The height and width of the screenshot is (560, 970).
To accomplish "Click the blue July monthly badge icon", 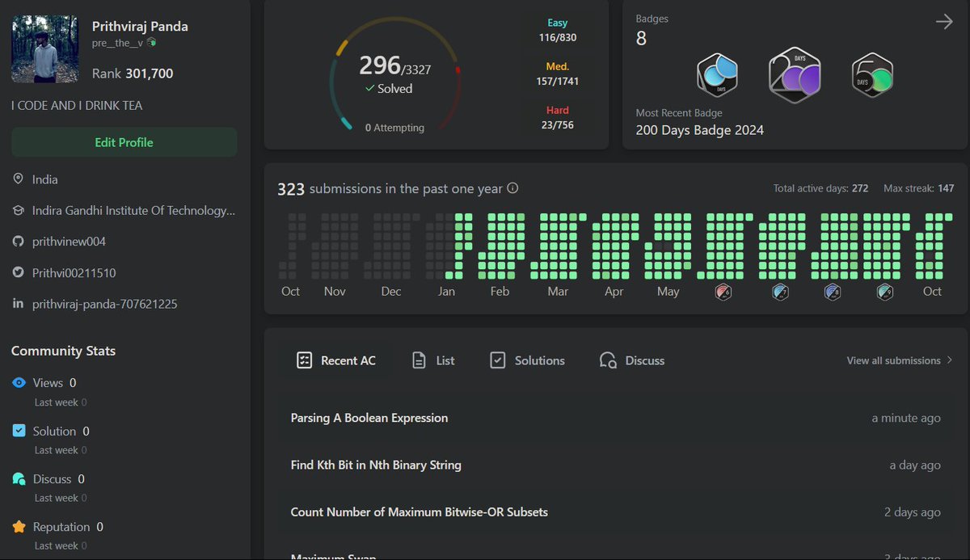I will point(780,292).
